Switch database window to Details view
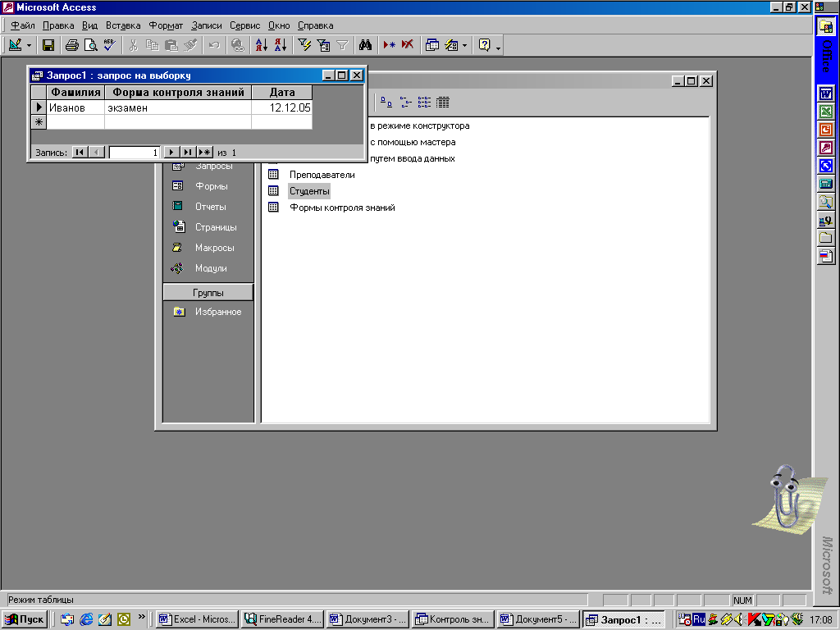The width and height of the screenshot is (840, 630). pyautogui.click(x=442, y=103)
